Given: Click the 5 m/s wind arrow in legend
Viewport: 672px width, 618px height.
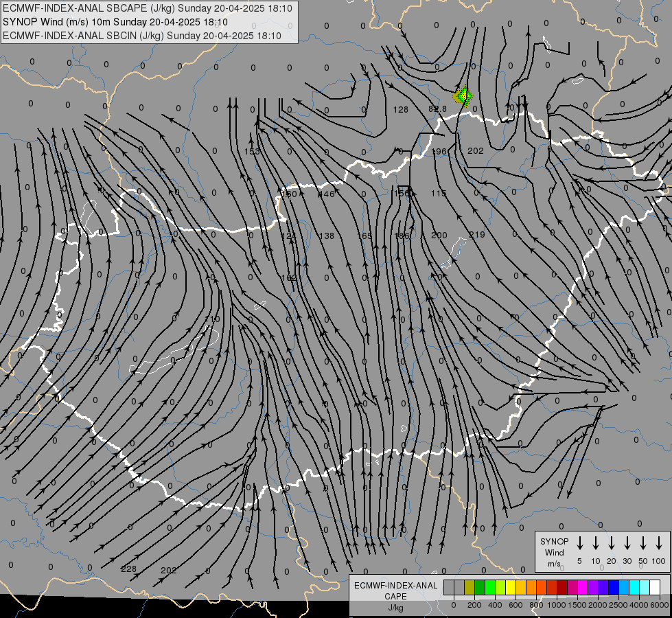Looking at the screenshot, I should [x=579, y=543].
